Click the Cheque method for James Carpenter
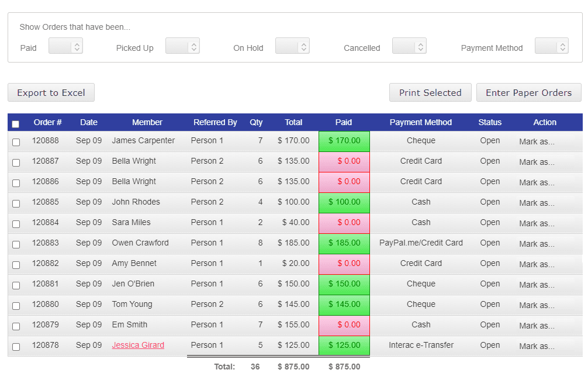Viewport: 588px width, 387px height. point(421,141)
